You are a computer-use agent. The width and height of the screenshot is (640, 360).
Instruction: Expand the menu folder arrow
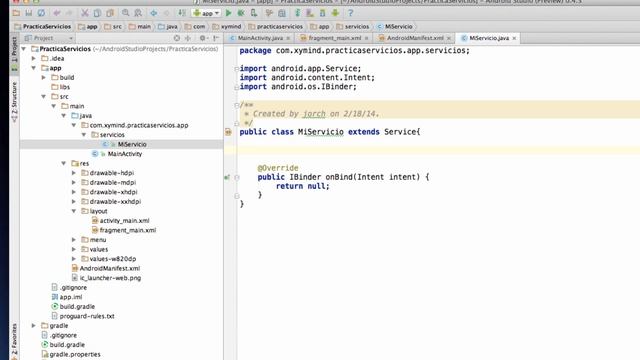click(74, 240)
